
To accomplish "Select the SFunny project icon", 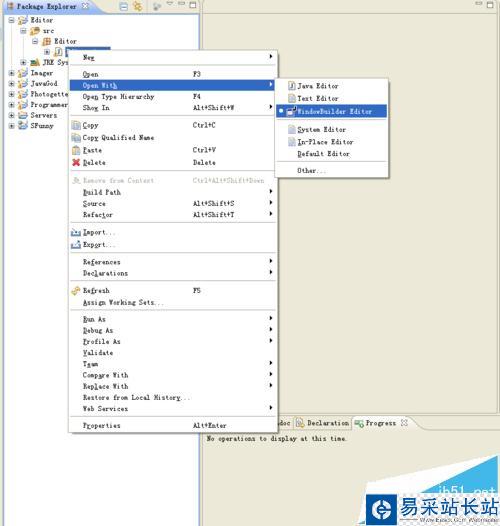I will click(x=23, y=126).
